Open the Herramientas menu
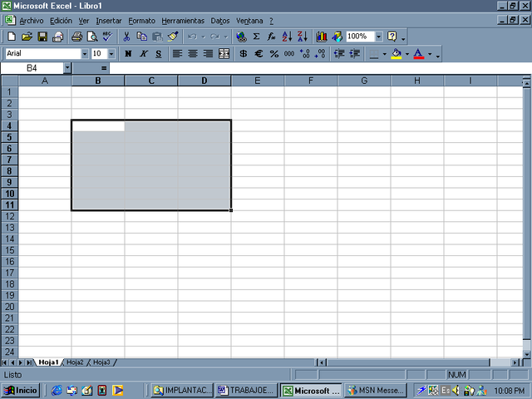This screenshot has height=399, width=532. pos(183,21)
